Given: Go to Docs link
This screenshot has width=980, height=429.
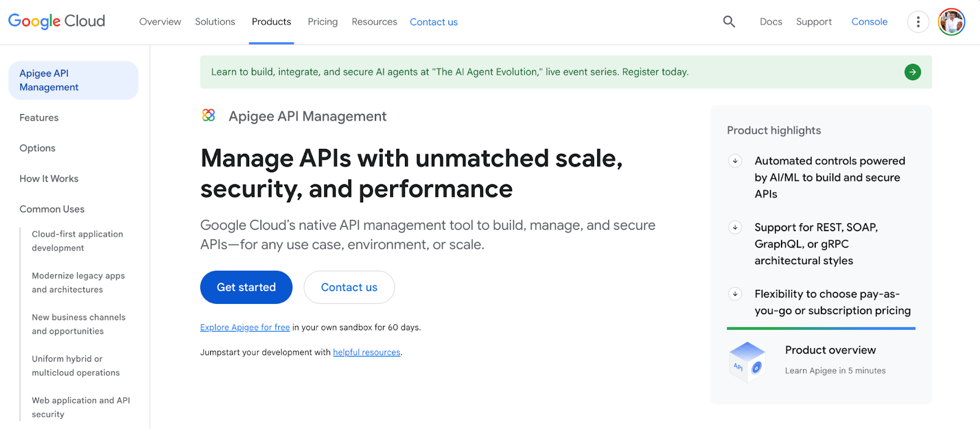Looking at the screenshot, I should (x=771, y=21).
